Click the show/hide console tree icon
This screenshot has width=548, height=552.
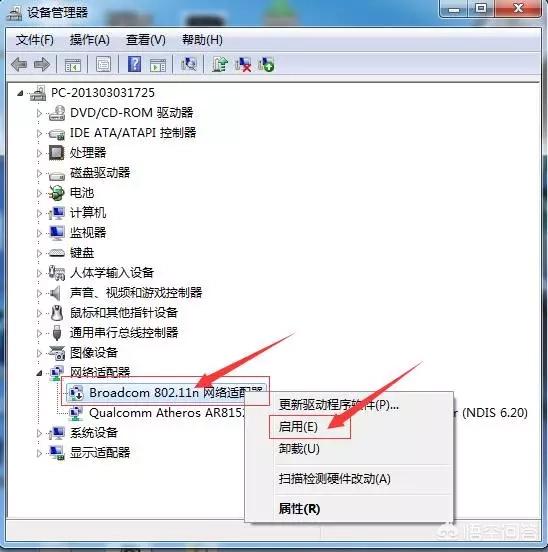[73, 65]
